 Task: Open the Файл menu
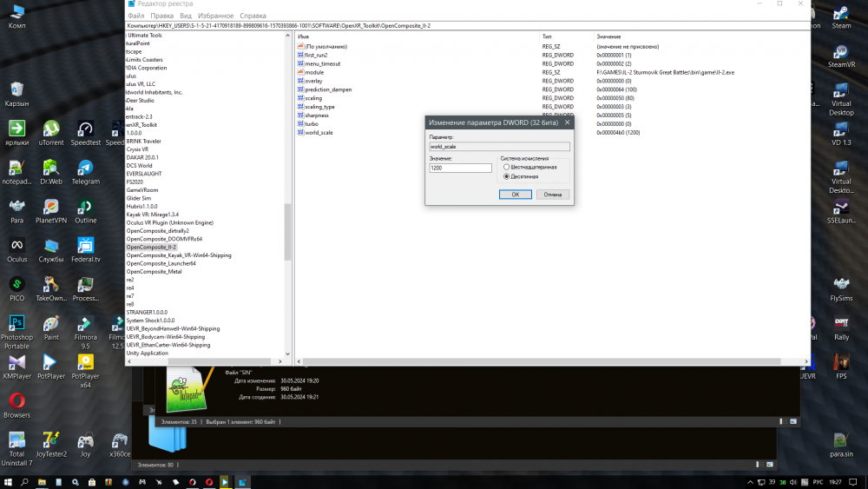135,16
